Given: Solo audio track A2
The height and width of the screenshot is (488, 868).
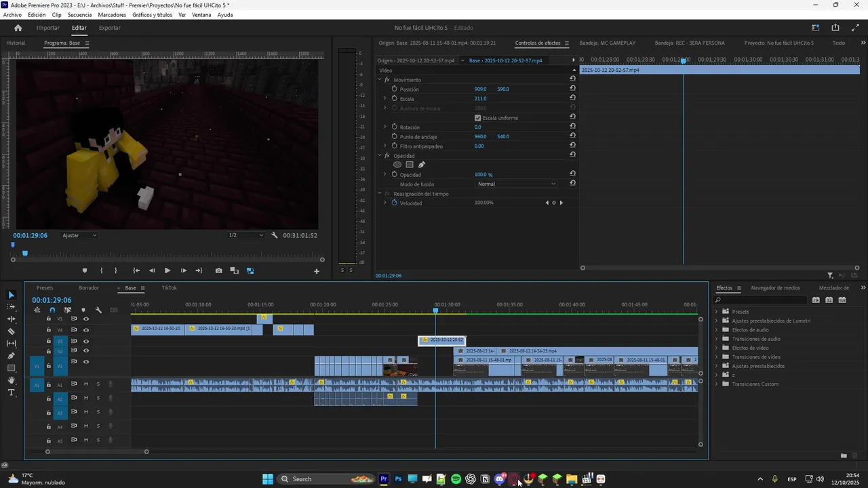Looking at the screenshot, I should tap(98, 399).
